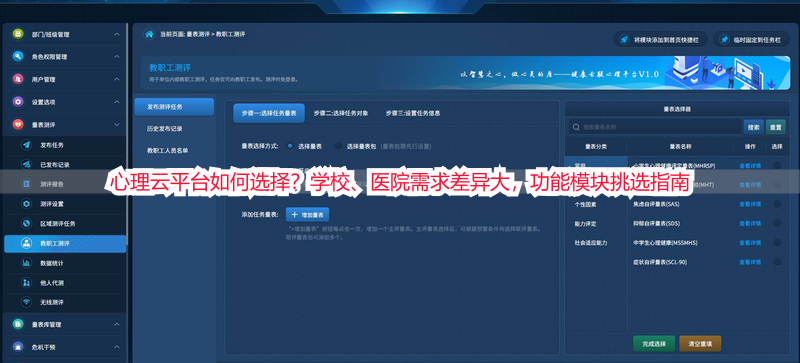
Task: Expand the 危机干预 menu chevron
Action: pyautogui.click(x=117, y=347)
